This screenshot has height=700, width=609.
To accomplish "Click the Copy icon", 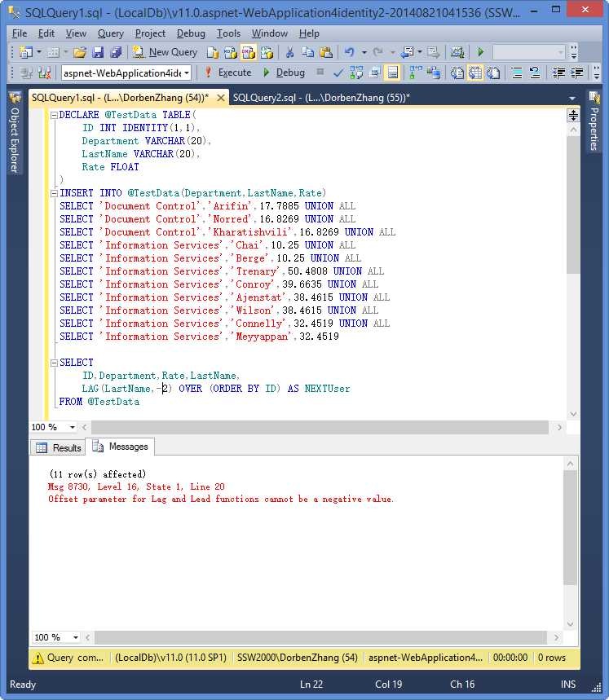I will tap(307, 52).
